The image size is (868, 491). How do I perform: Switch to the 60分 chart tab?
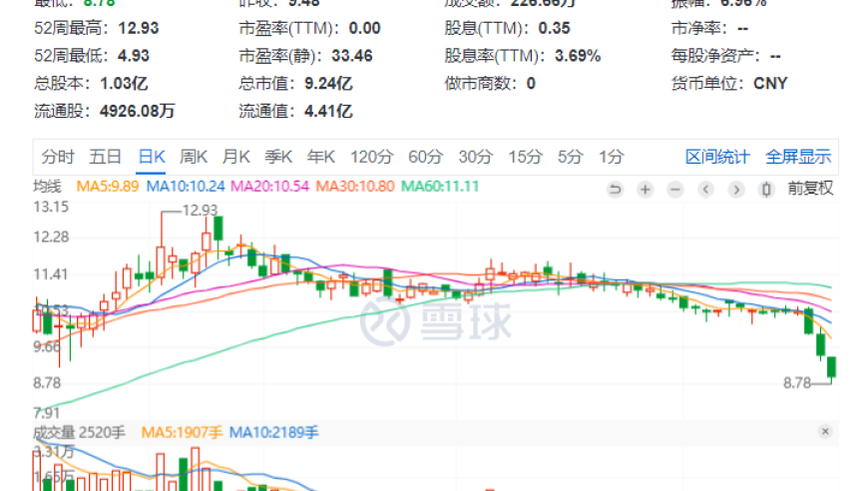click(425, 157)
